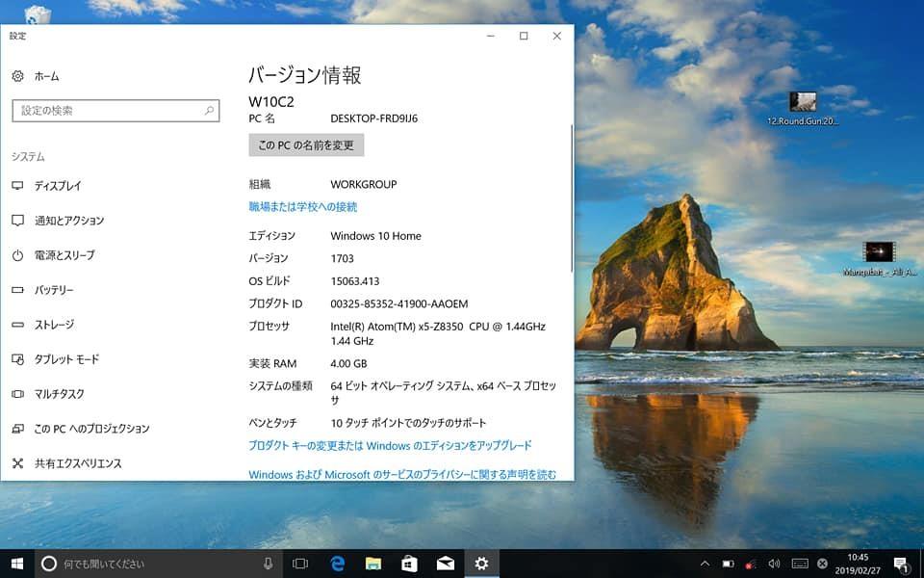The image size is (924, 578).
Task: Click the search magnifier icon
Action: pyautogui.click(x=209, y=110)
